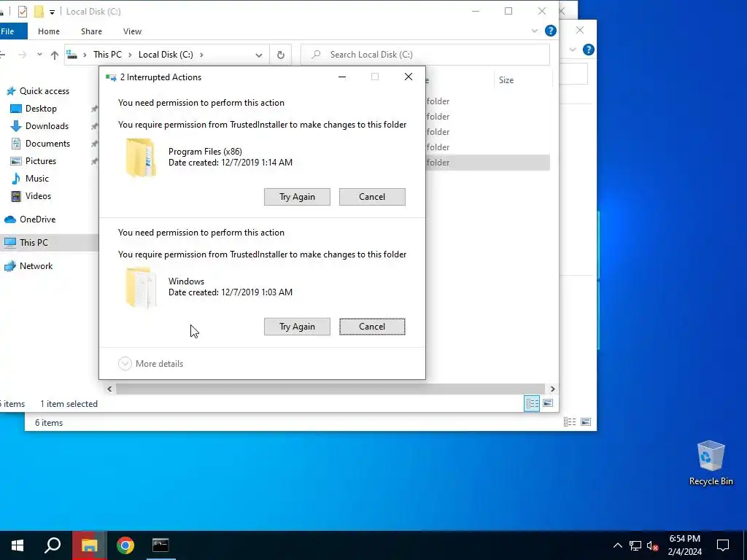The width and height of the screenshot is (747, 560).
Task: Open Command Prompt from taskbar
Action: (x=160, y=545)
